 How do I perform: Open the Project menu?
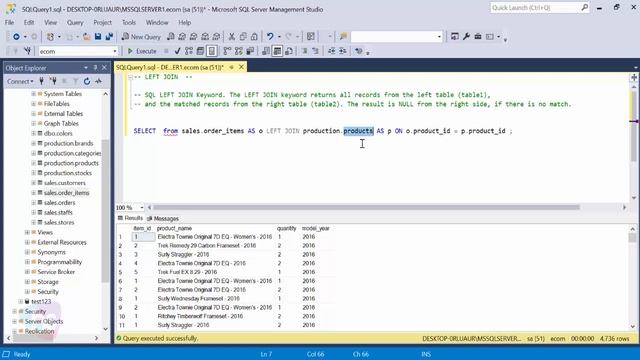click(x=102, y=22)
